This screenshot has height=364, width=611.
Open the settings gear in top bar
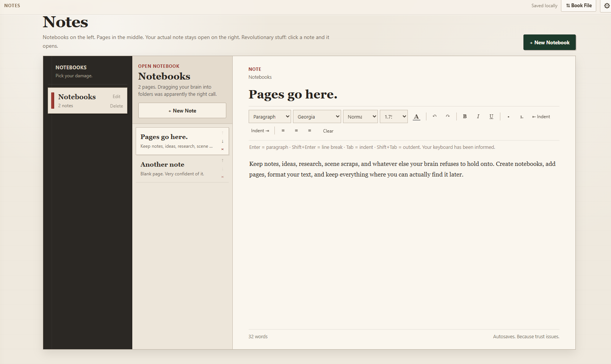click(606, 6)
